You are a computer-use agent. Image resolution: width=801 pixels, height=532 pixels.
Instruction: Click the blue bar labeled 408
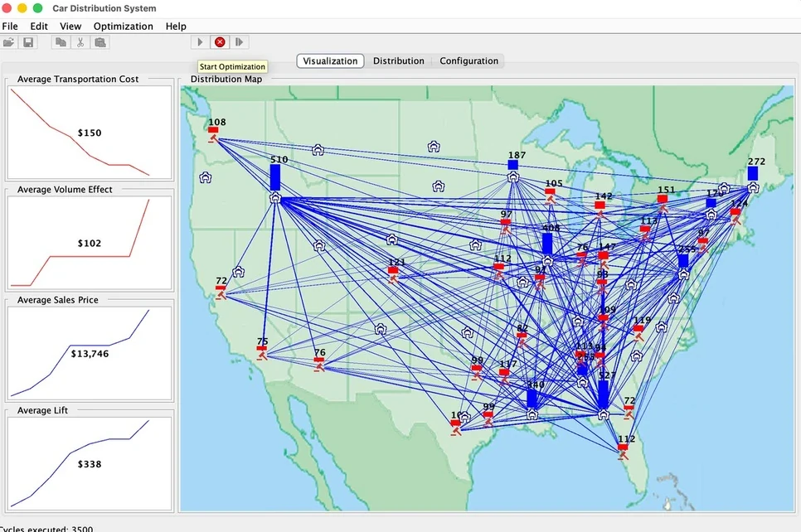coord(547,244)
